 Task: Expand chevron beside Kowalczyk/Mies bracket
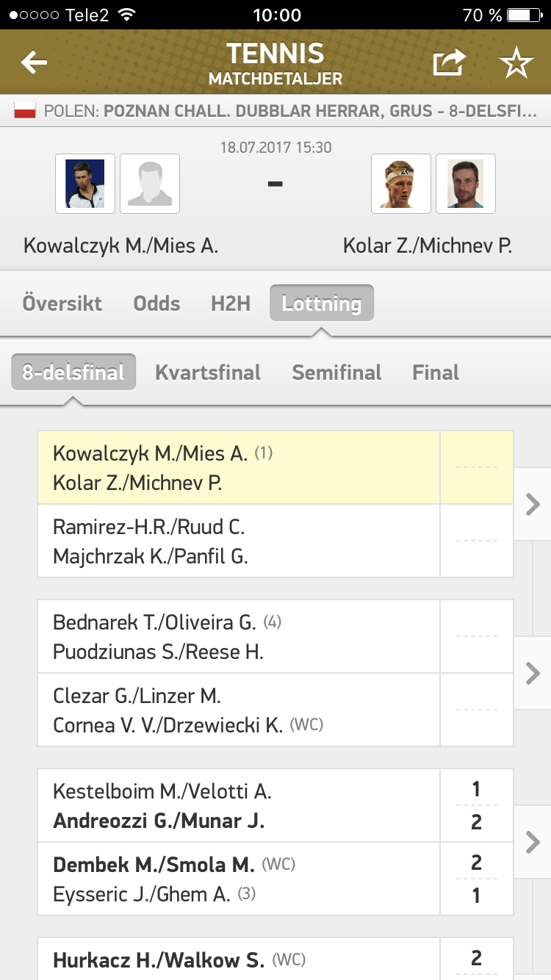tap(533, 504)
